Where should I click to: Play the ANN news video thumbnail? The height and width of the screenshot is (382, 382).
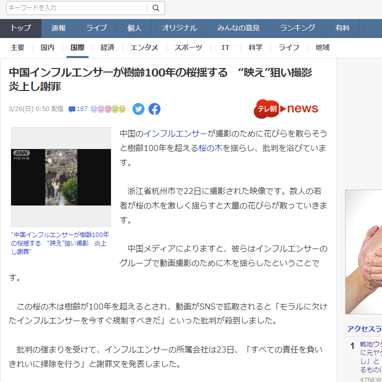tap(61, 177)
